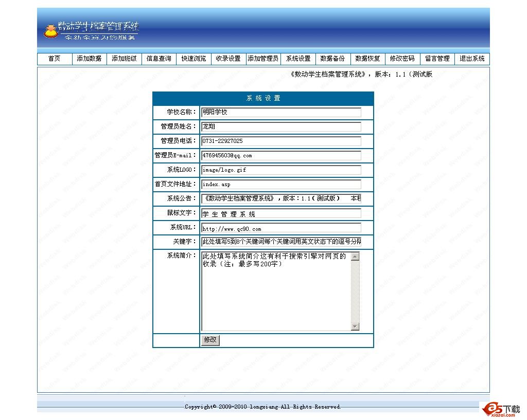Click the 管理员电话 label
Viewport: 527px width, 420px height.
point(179,141)
